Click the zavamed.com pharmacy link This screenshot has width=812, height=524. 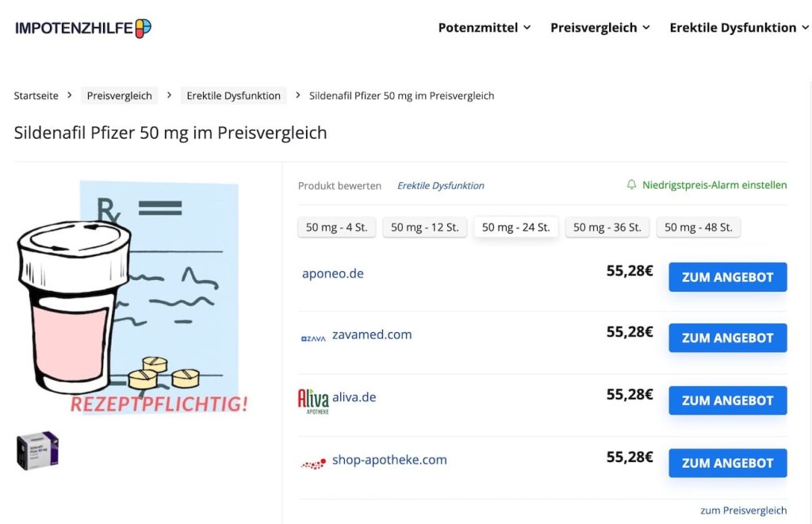[372, 334]
